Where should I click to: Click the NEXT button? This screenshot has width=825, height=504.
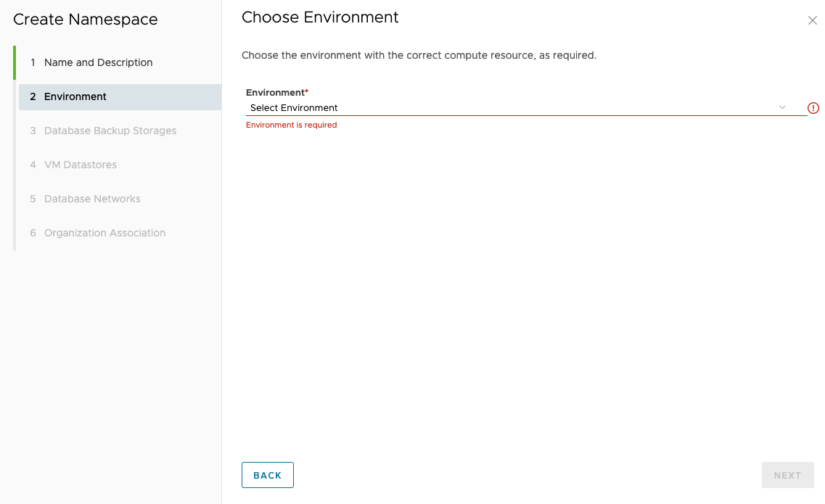(x=788, y=475)
